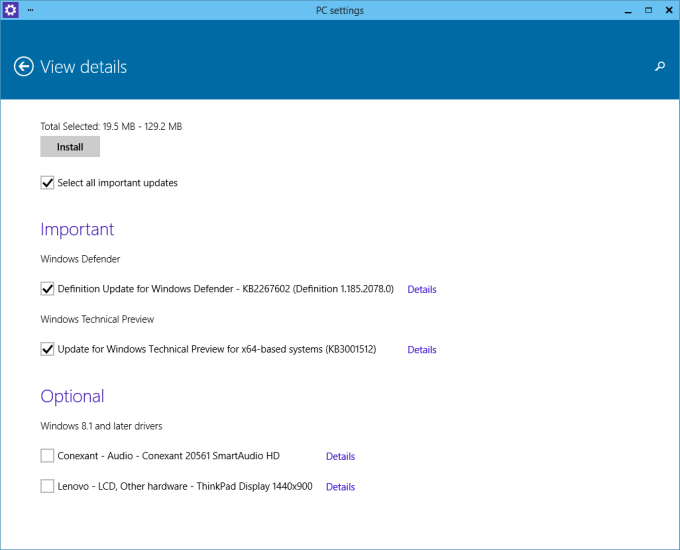Open Details for KB3001512 update

coord(422,350)
